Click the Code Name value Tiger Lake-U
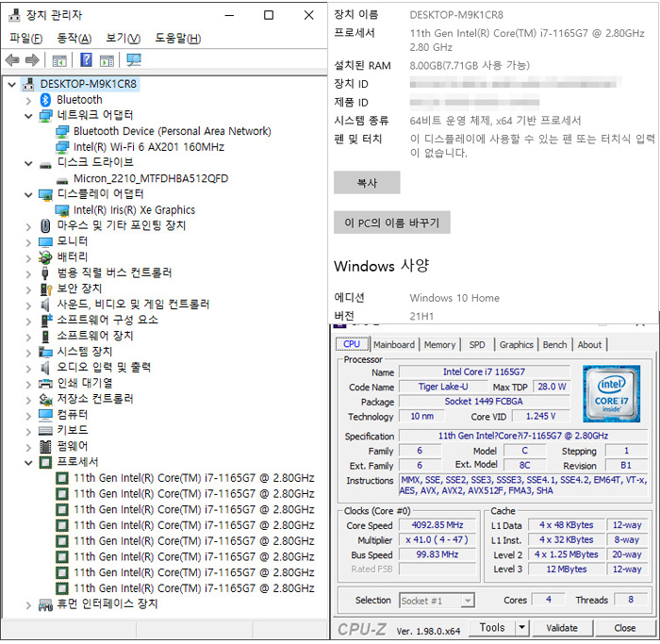The image size is (660, 644). click(443, 387)
